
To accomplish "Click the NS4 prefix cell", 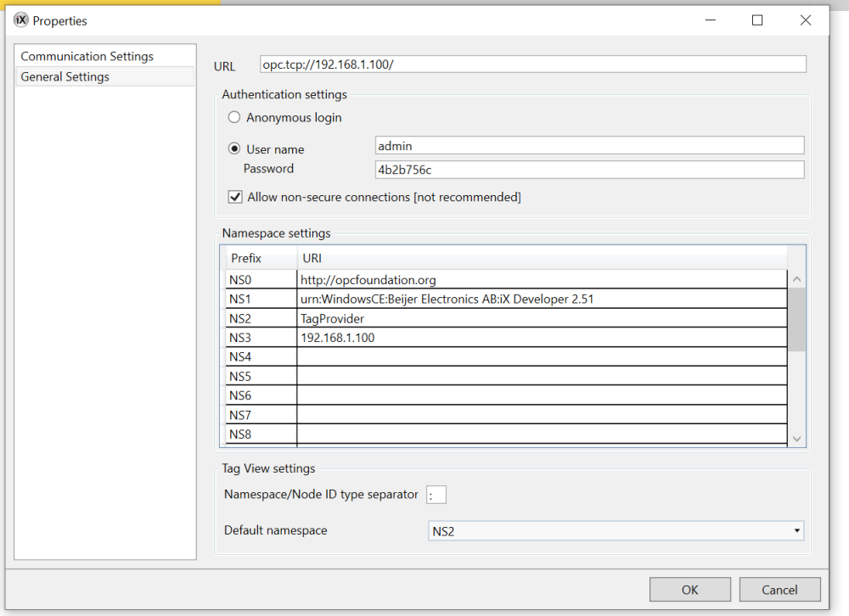I will click(x=261, y=356).
